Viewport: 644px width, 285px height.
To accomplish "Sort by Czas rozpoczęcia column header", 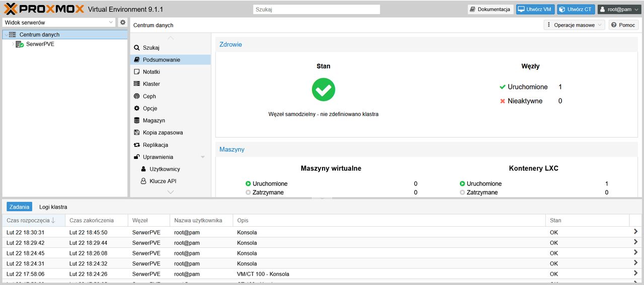I will (x=34, y=220).
